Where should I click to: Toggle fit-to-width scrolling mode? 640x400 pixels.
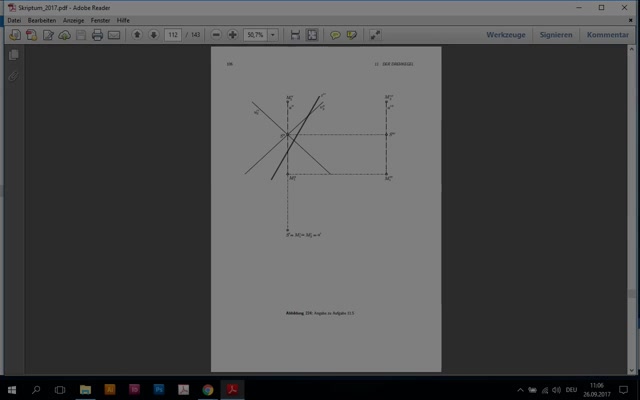[295, 35]
